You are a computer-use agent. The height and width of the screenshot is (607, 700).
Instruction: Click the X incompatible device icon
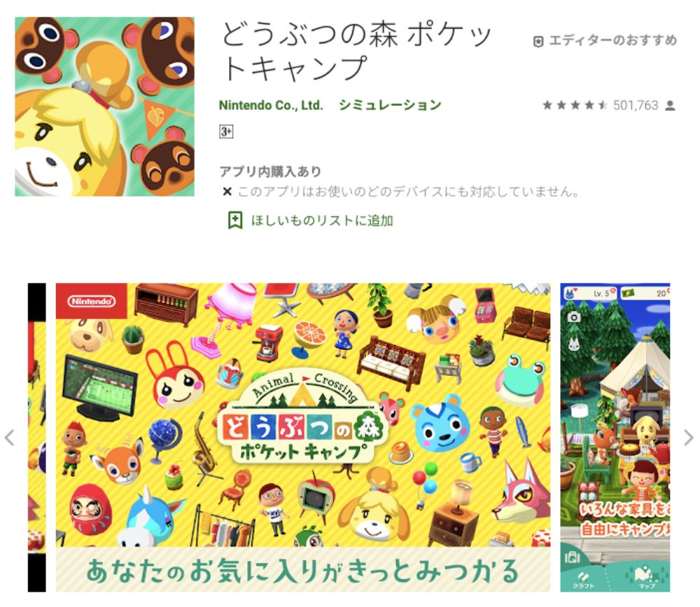click(227, 192)
